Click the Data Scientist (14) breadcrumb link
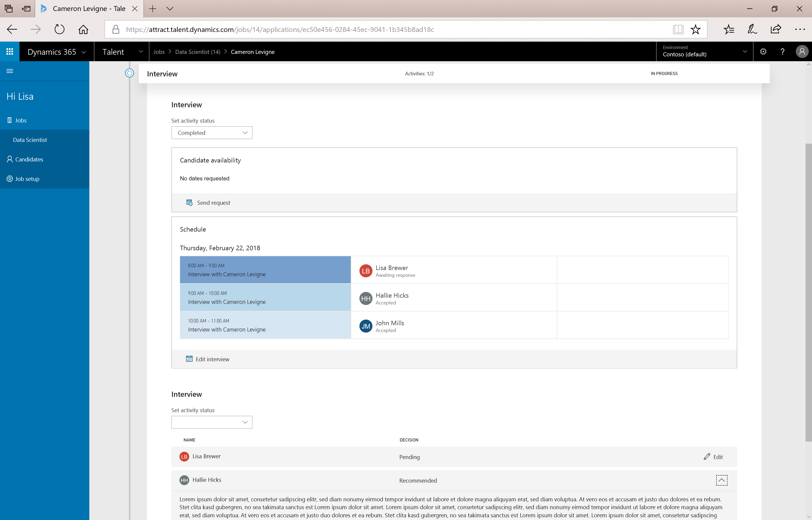This screenshot has width=812, height=520. click(x=198, y=52)
